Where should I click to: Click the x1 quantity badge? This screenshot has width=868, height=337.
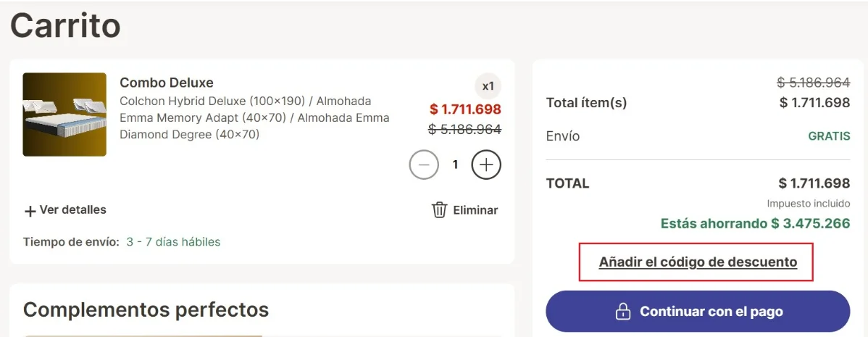(x=488, y=86)
